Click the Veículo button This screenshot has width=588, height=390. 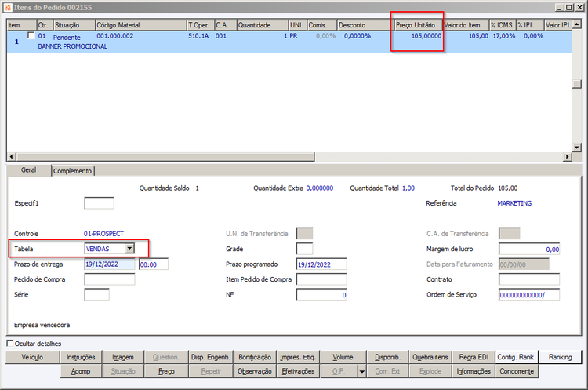tap(32, 357)
